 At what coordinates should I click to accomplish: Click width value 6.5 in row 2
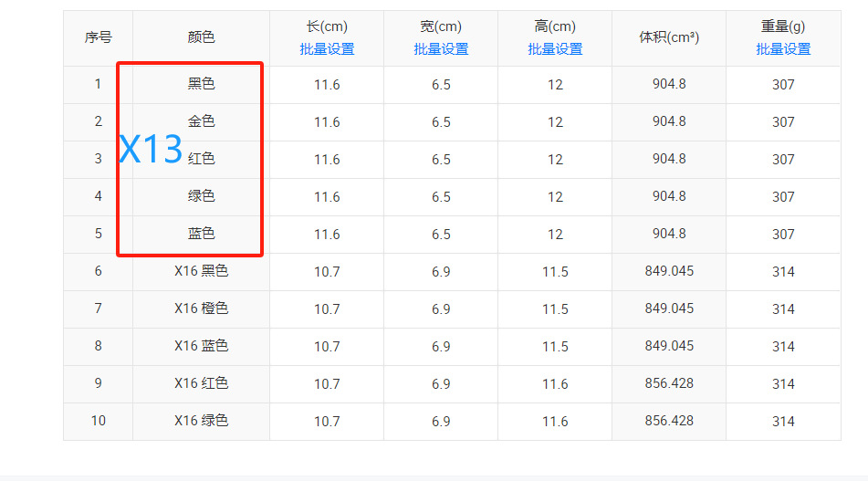[x=441, y=121]
